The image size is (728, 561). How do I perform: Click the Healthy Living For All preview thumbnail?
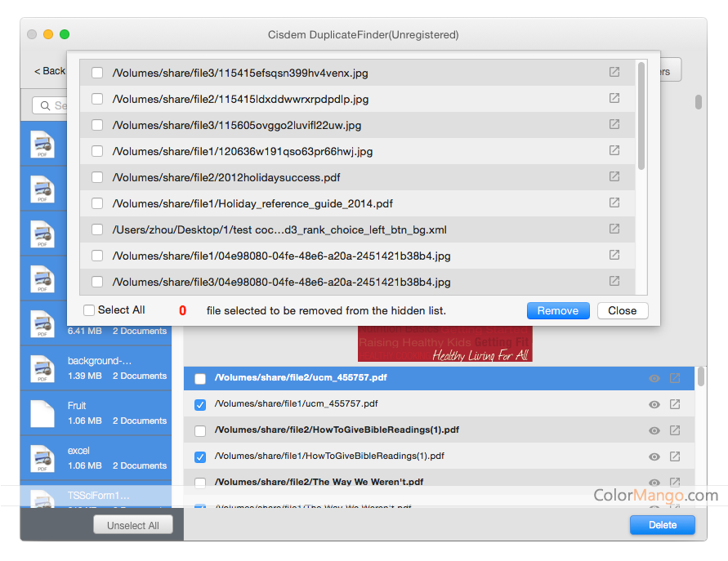tap(444, 343)
